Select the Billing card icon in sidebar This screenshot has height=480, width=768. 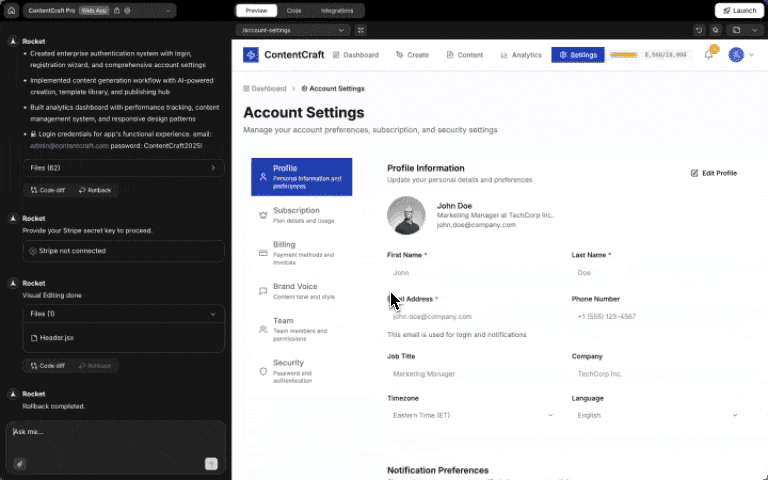point(263,253)
